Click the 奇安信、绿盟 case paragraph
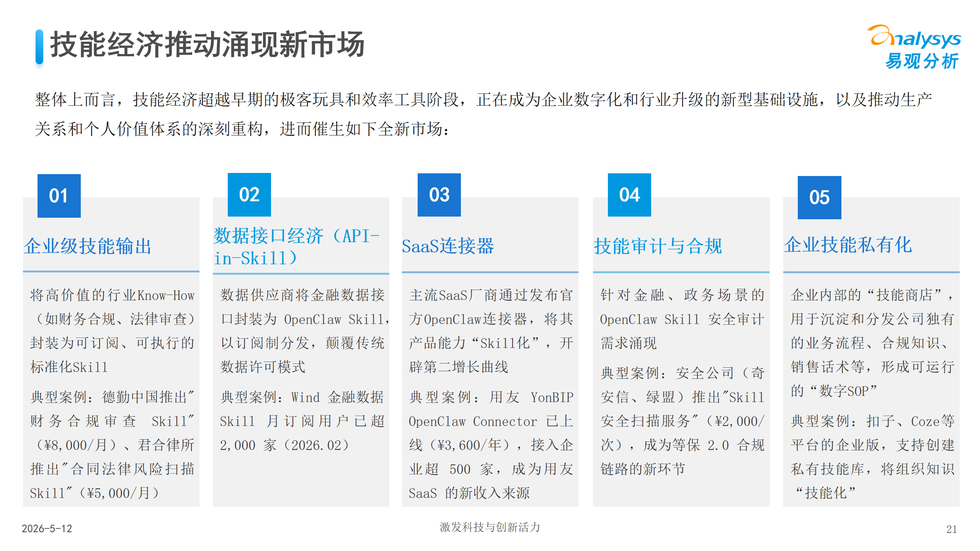The width and height of the screenshot is (980, 551). pyautogui.click(x=682, y=421)
